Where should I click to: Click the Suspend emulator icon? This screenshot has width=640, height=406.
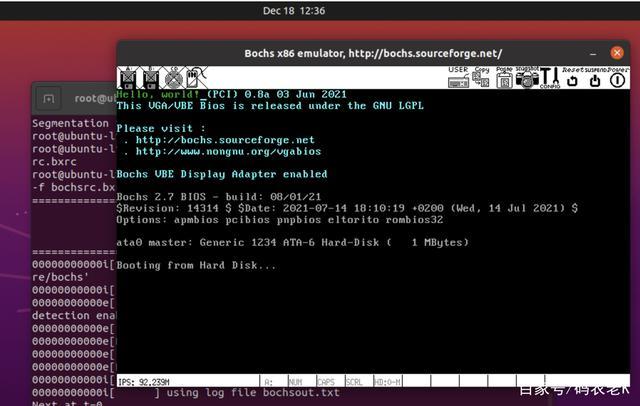[x=595, y=78]
